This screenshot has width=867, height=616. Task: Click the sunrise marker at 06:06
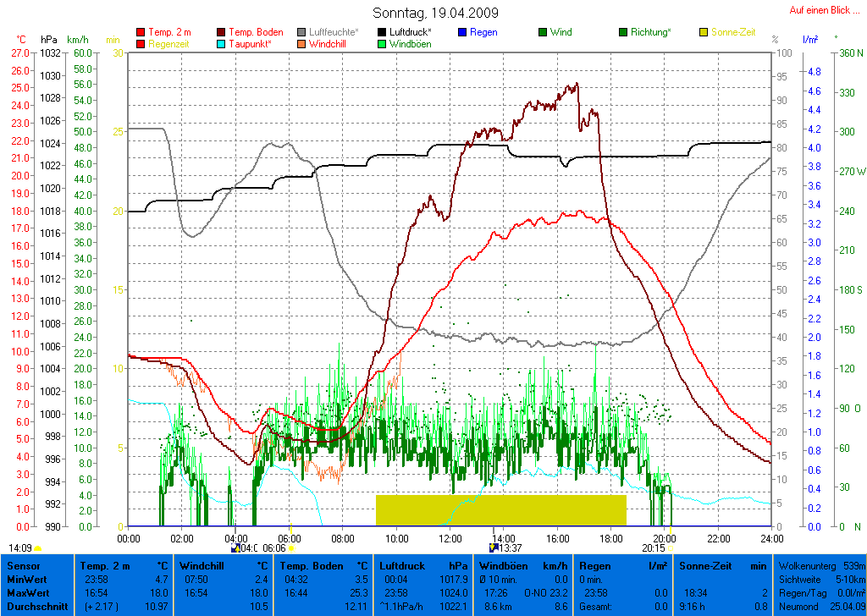pyautogui.click(x=292, y=548)
